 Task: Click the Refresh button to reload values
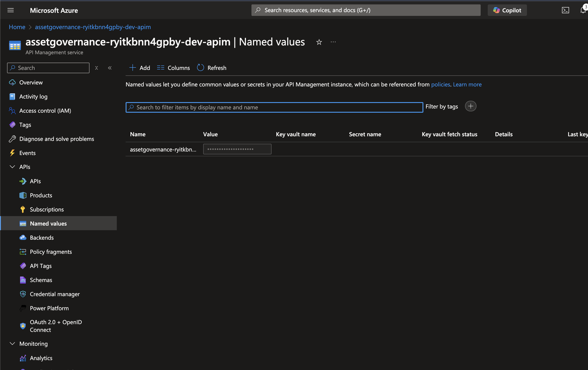[x=212, y=68]
